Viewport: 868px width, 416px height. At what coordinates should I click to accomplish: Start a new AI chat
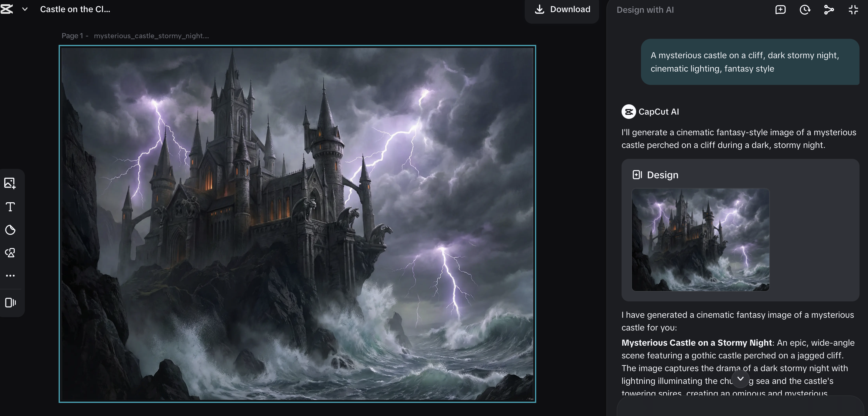coord(780,10)
